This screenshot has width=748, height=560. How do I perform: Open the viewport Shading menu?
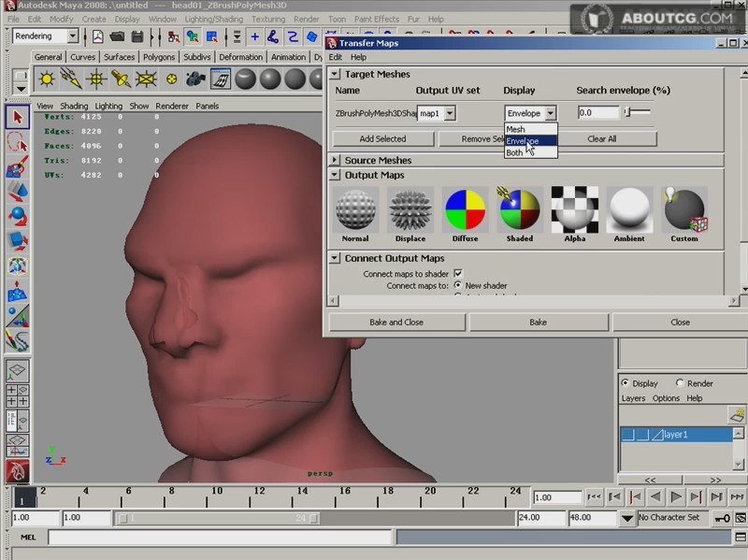coord(74,106)
